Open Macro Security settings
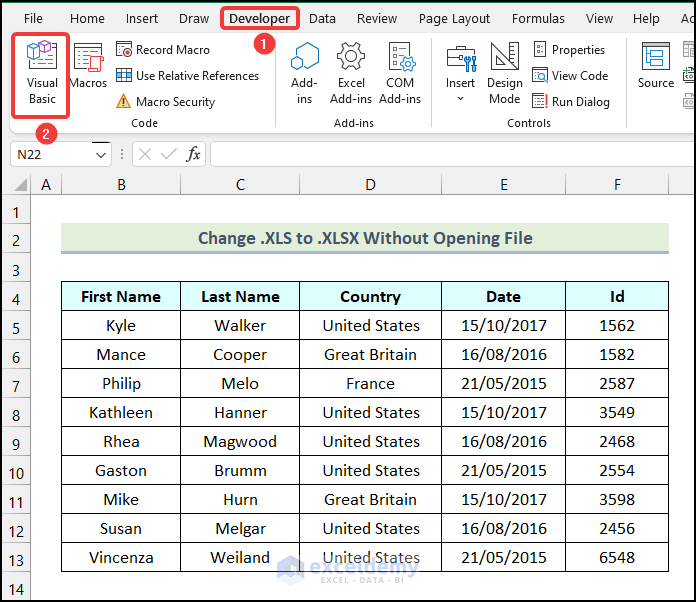Viewport: 696px width, 602px height. pos(166,102)
